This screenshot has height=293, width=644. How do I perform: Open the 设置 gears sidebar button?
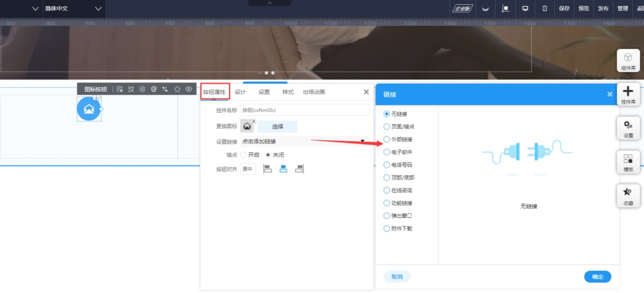click(628, 128)
